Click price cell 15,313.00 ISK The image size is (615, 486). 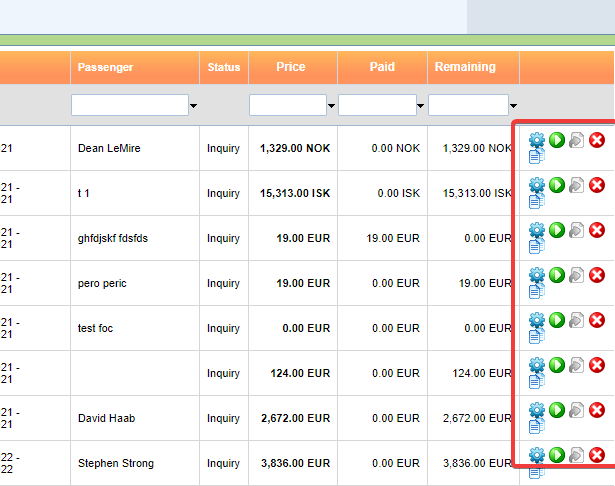[295, 193]
